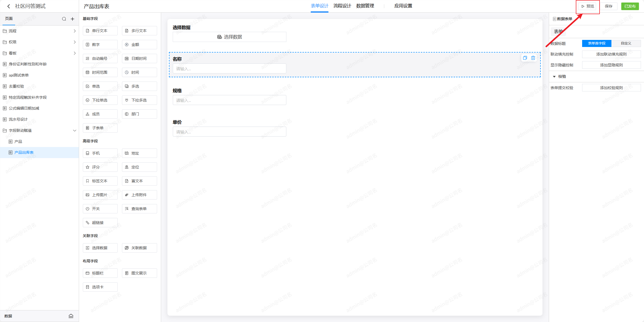644x322 pixels.
Task: Click the plus icon to add a page
Action: click(x=72, y=19)
